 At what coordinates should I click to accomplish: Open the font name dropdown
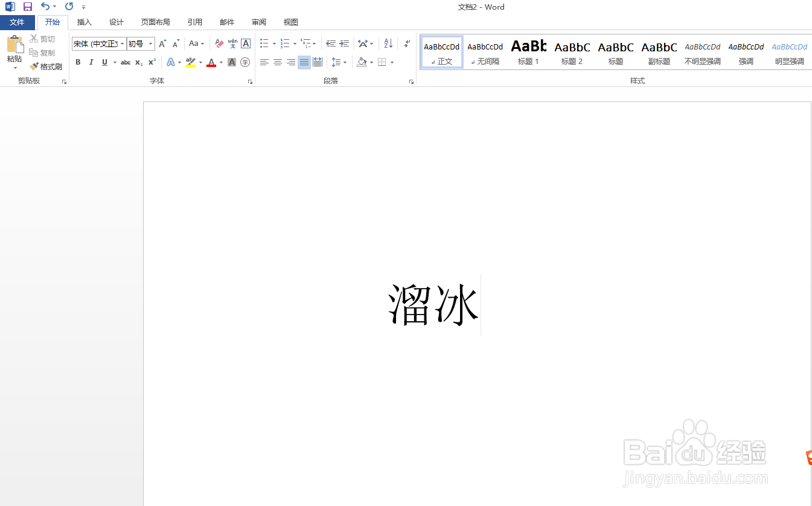[x=122, y=43]
